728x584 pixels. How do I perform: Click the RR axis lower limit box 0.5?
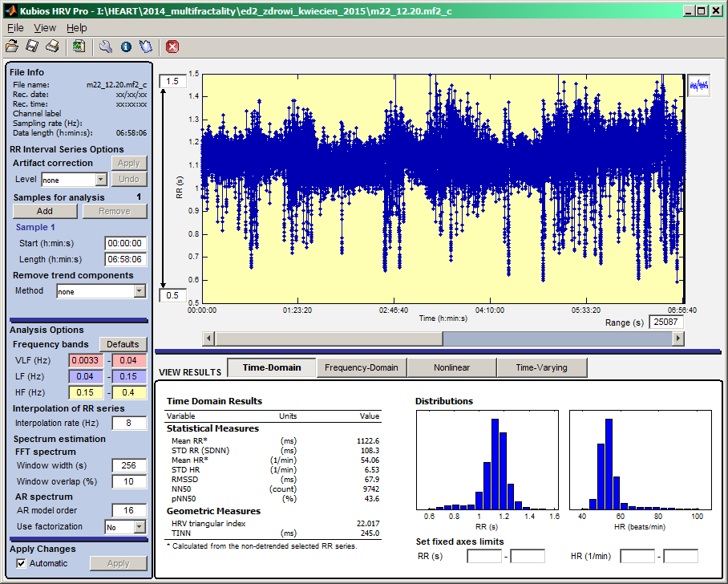172,295
